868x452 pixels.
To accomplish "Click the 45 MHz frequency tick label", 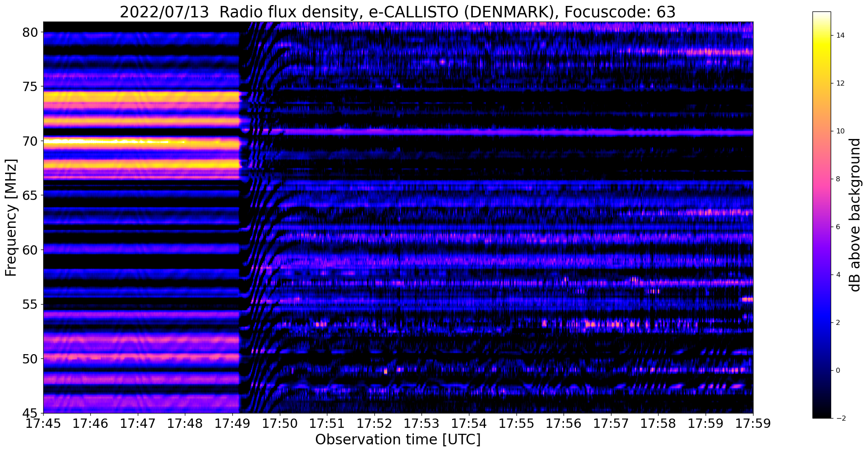I will click(31, 413).
